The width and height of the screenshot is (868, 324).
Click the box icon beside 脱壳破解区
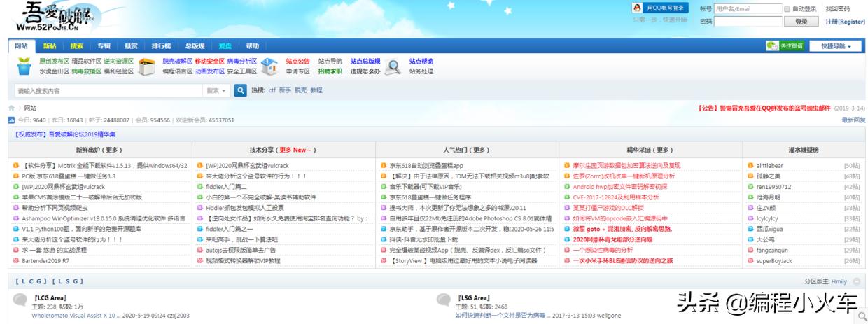[146, 66]
